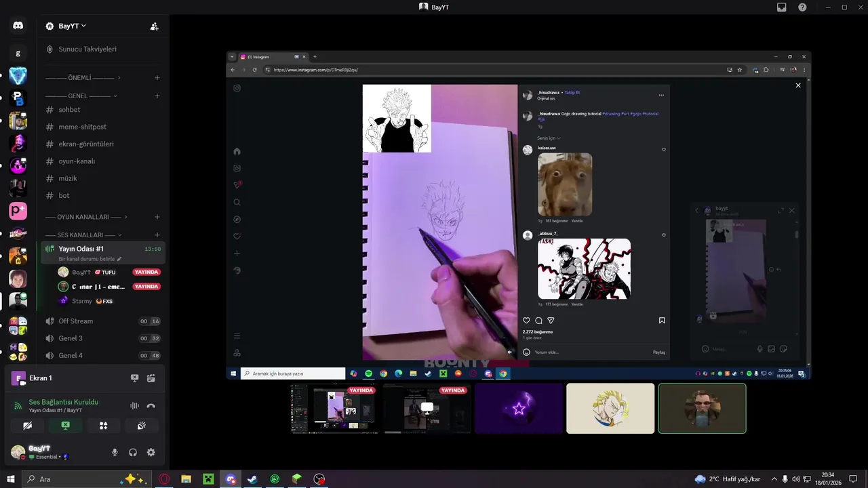The width and height of the screenshot is (868, 488).
Task: Open the server with letter 'g' icon
Action: click(18, 53)
